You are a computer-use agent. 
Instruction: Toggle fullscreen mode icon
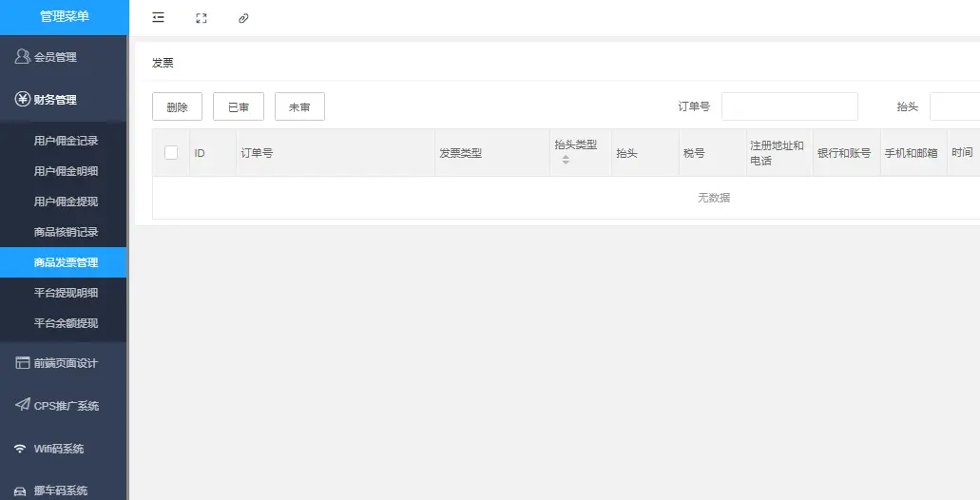202,18
